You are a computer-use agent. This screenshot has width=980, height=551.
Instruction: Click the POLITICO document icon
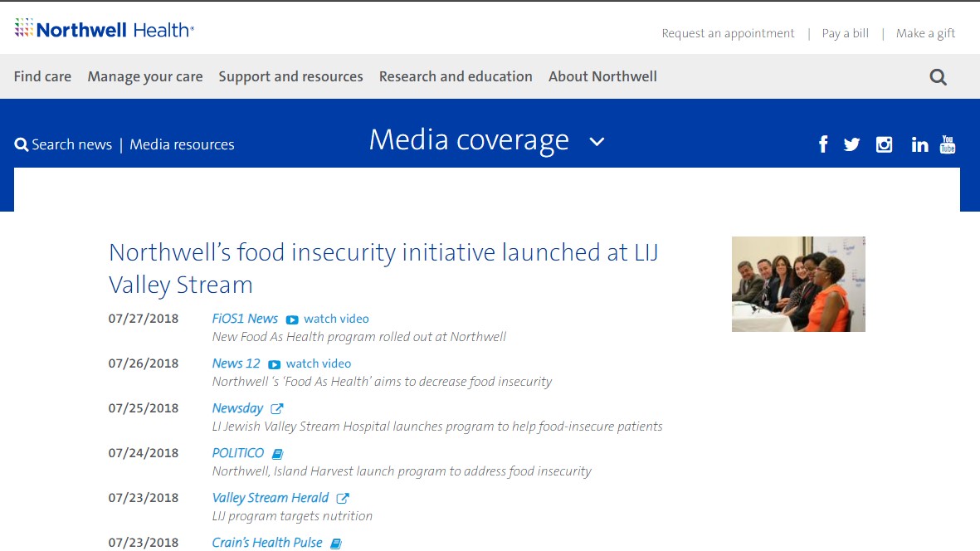pyautogui.click(x=277, y=454)
